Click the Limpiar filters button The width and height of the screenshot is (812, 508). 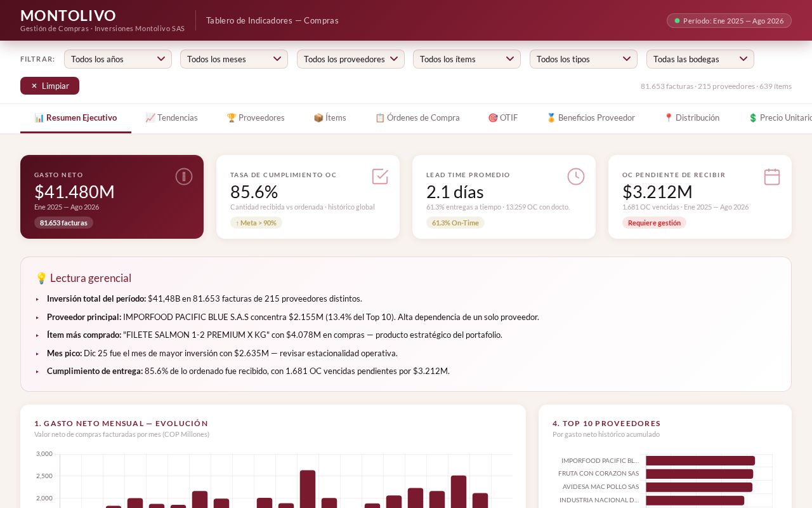tap(49, 86)
